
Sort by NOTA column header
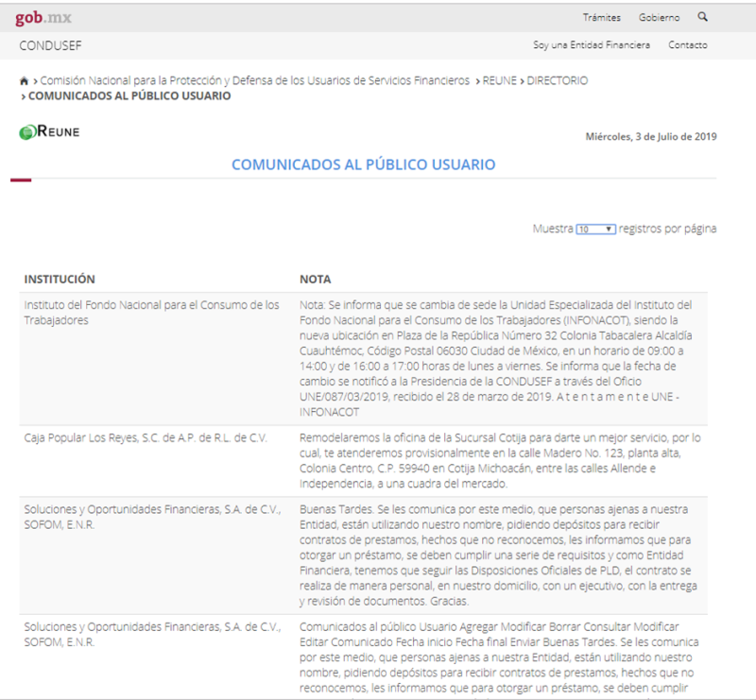tap(316, 279)
